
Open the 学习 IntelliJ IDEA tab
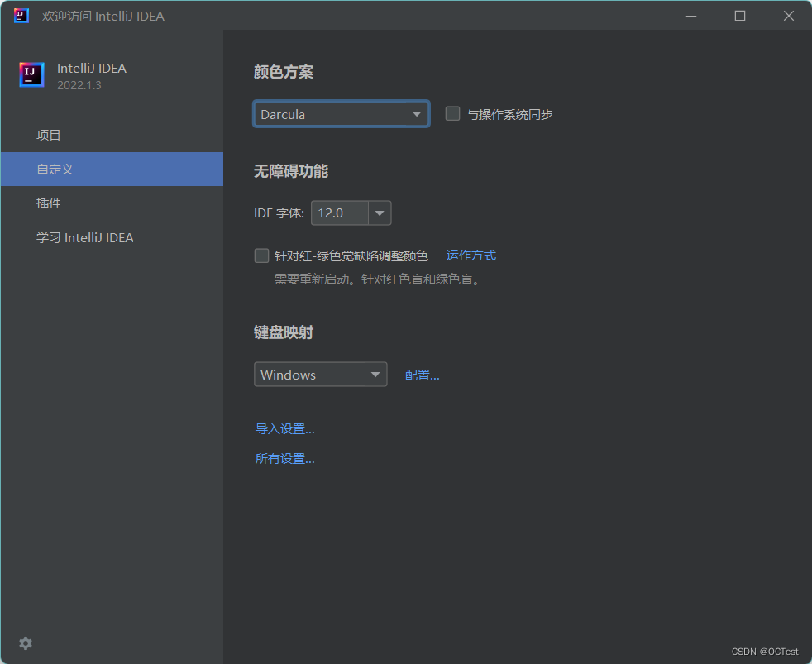click(112, 238)
